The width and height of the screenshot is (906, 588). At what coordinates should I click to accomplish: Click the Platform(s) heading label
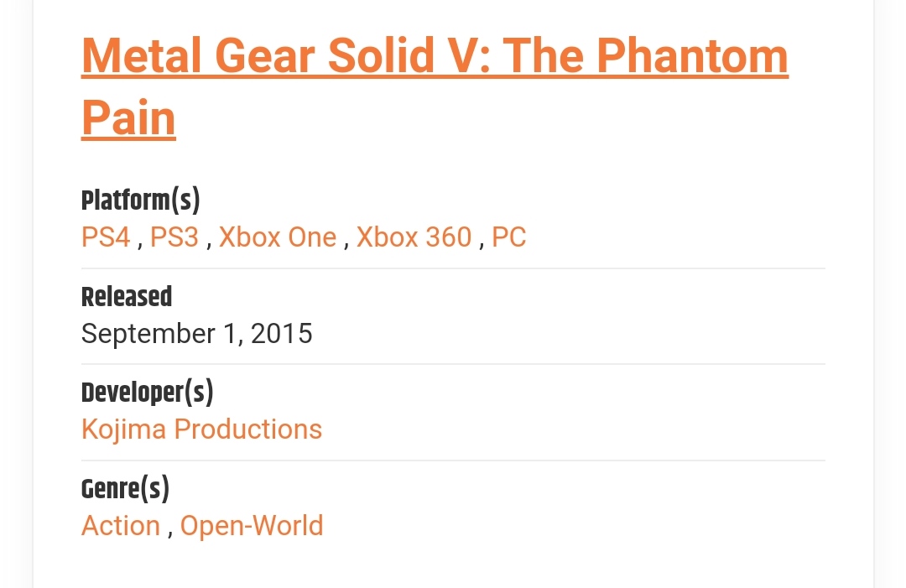[140, 201]
